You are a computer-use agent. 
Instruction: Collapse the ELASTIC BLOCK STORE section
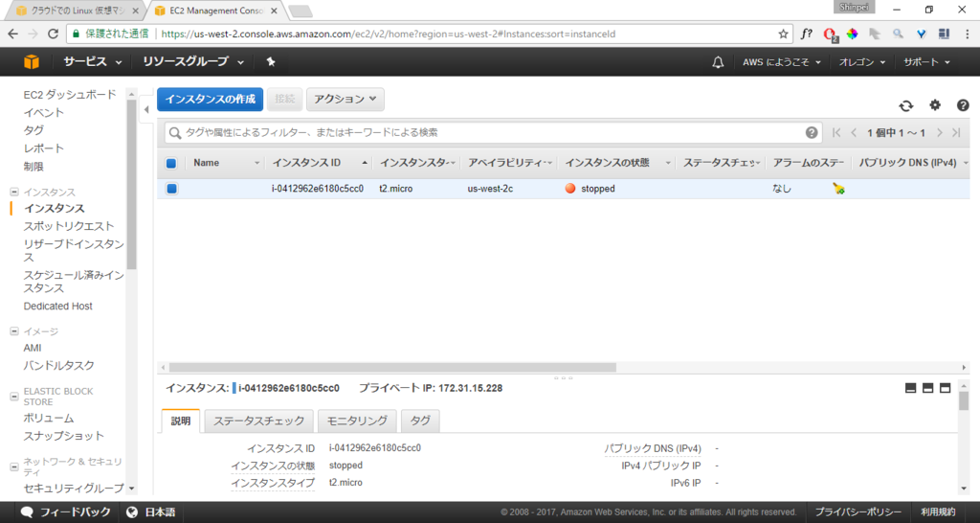[14, 397]
